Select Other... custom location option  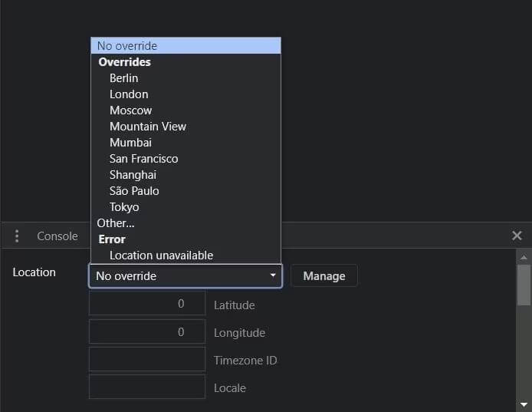tap(186, 223)
